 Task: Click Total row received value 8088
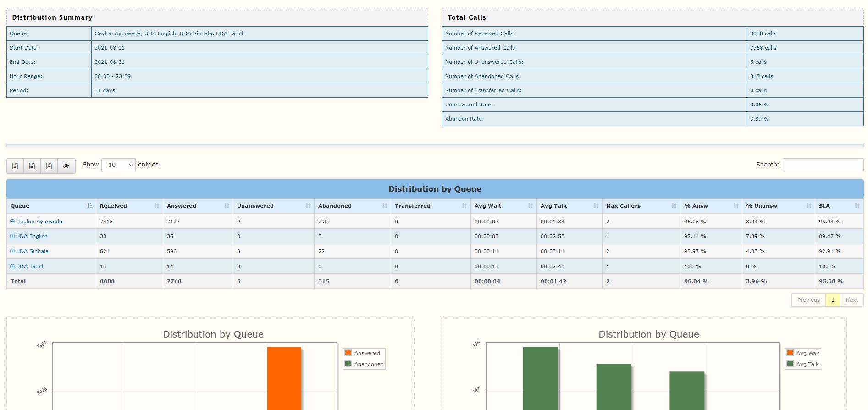[x=107, y=281]
